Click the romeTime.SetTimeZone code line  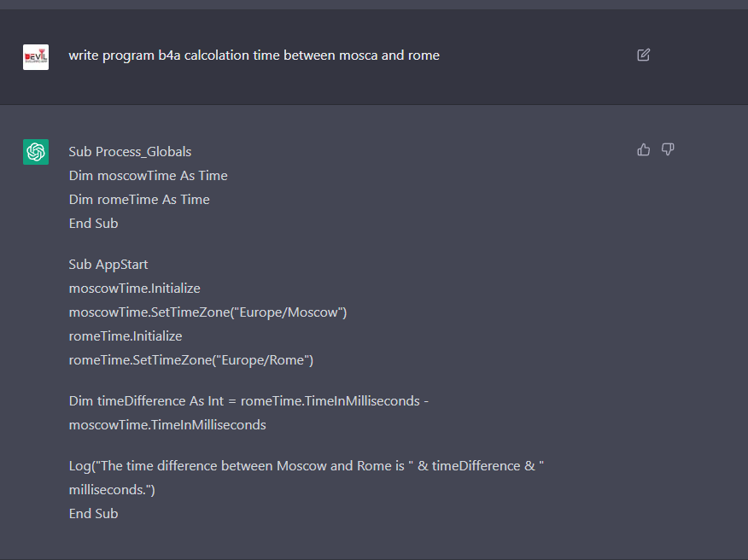191,359
